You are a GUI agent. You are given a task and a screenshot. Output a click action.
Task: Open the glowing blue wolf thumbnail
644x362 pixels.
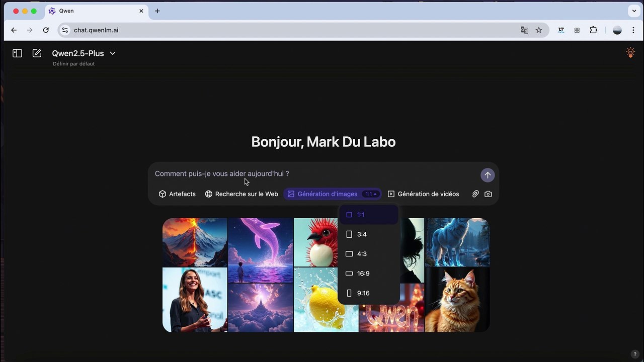tap(457, 242)
